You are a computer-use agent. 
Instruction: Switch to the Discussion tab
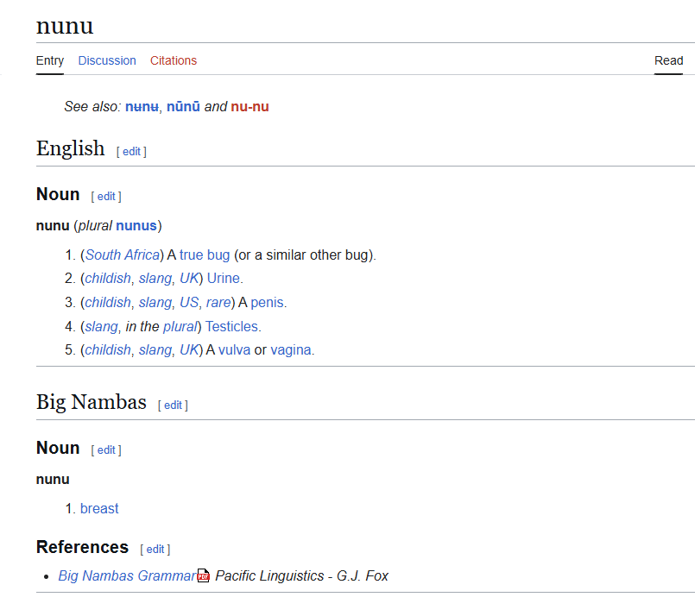(107, 60)
